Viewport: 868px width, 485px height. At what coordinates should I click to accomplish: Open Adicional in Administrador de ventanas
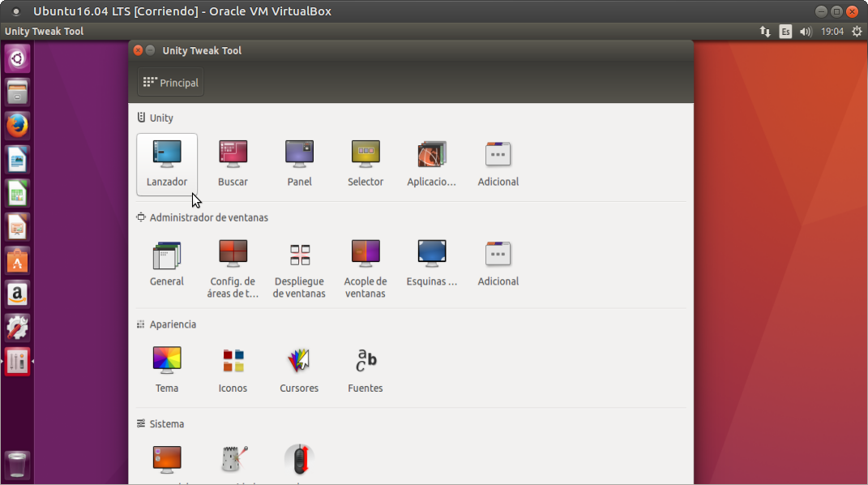pyautogui.click(x=498, y=264)
